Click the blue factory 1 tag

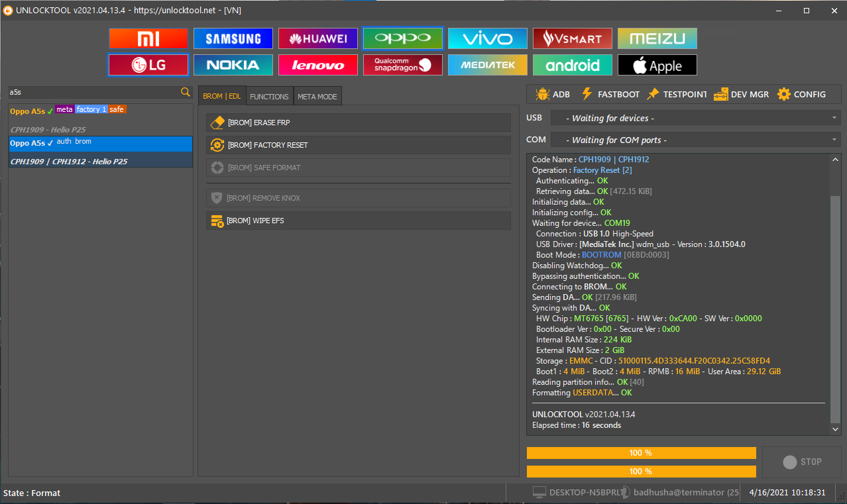pyautogui.click(x=91, y=109)
